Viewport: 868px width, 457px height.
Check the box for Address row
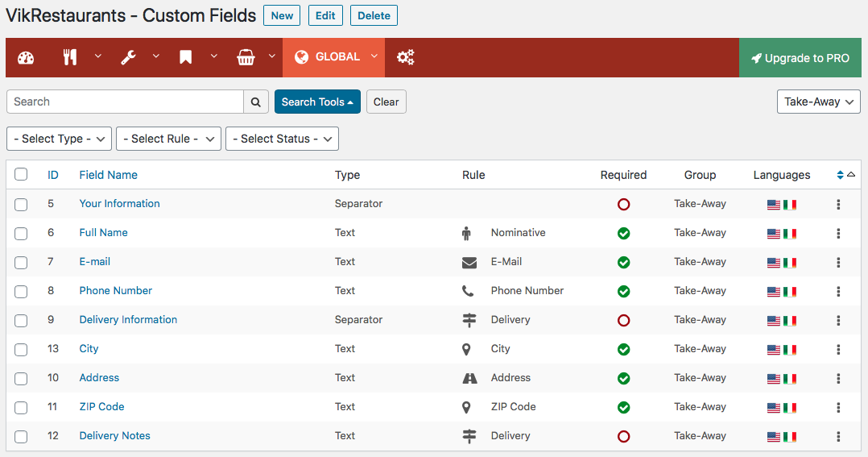click(21, 378)
